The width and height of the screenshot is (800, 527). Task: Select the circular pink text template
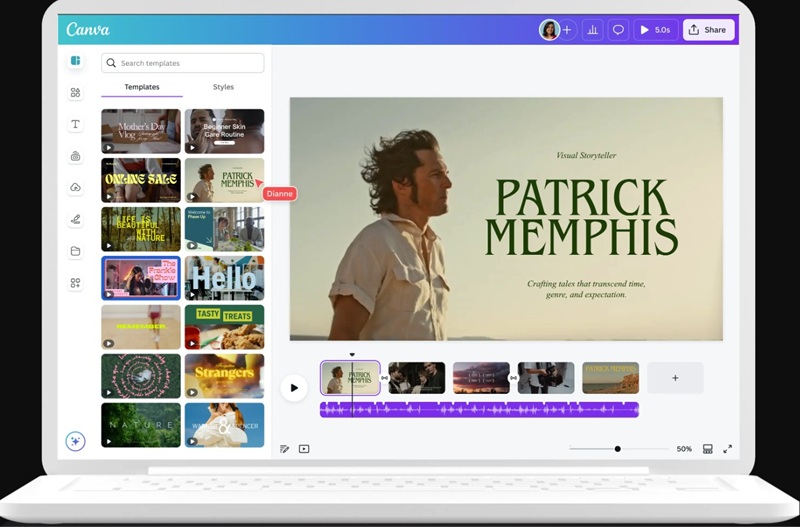(141, 376)
